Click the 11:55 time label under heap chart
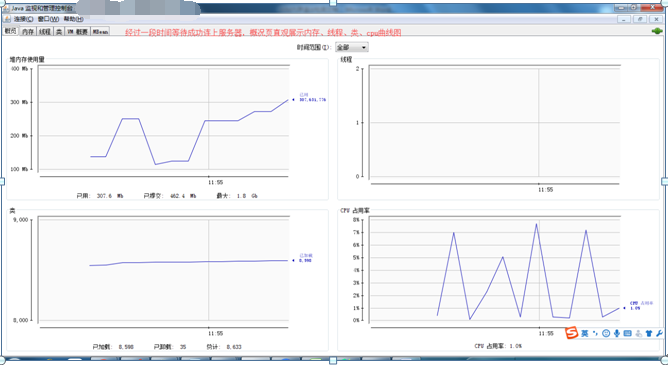 (215, 182)
